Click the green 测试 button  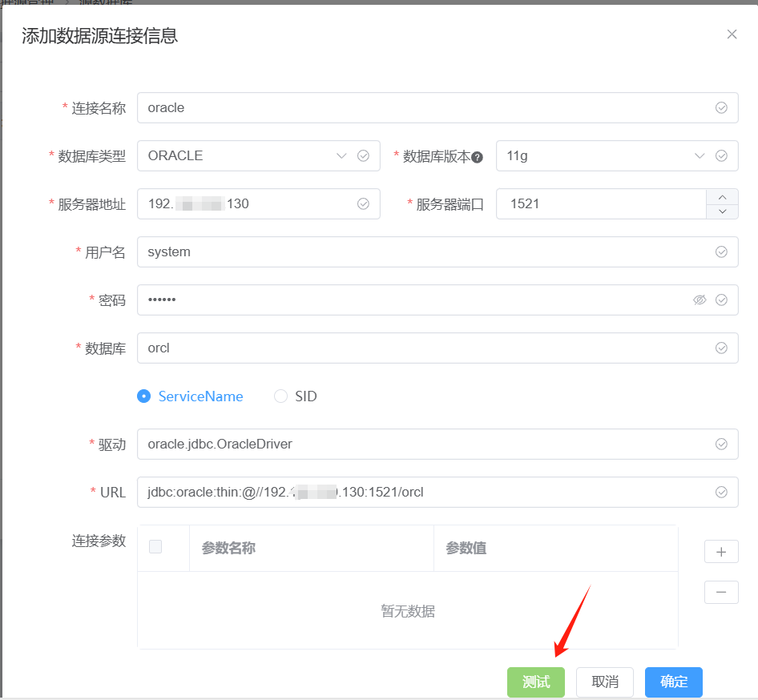point(536,682)
